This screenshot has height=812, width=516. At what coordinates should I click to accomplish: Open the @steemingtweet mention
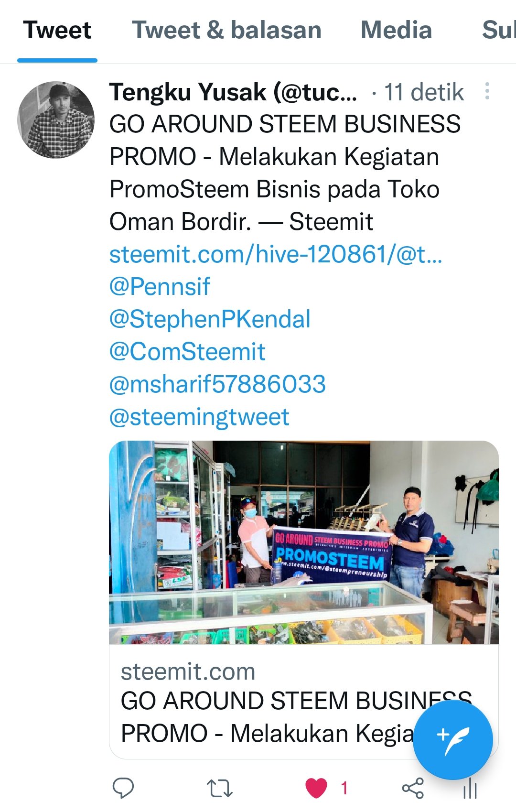[199, 417]
